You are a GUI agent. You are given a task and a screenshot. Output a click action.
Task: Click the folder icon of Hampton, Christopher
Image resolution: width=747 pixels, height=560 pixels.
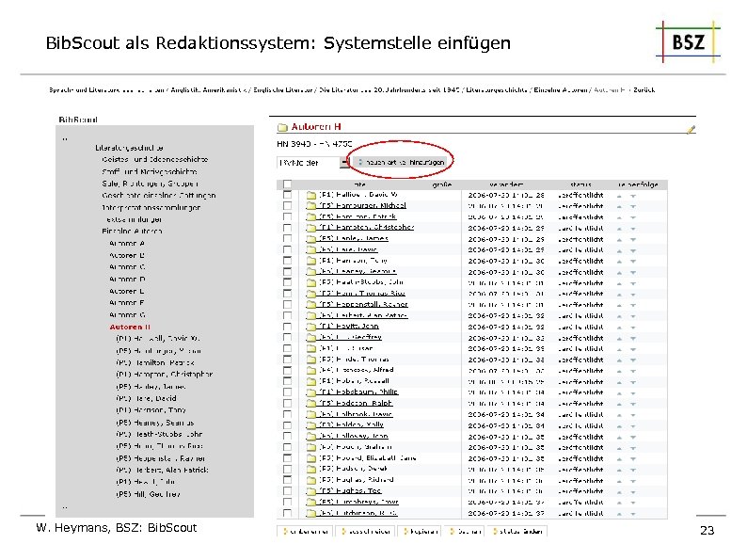311,228
